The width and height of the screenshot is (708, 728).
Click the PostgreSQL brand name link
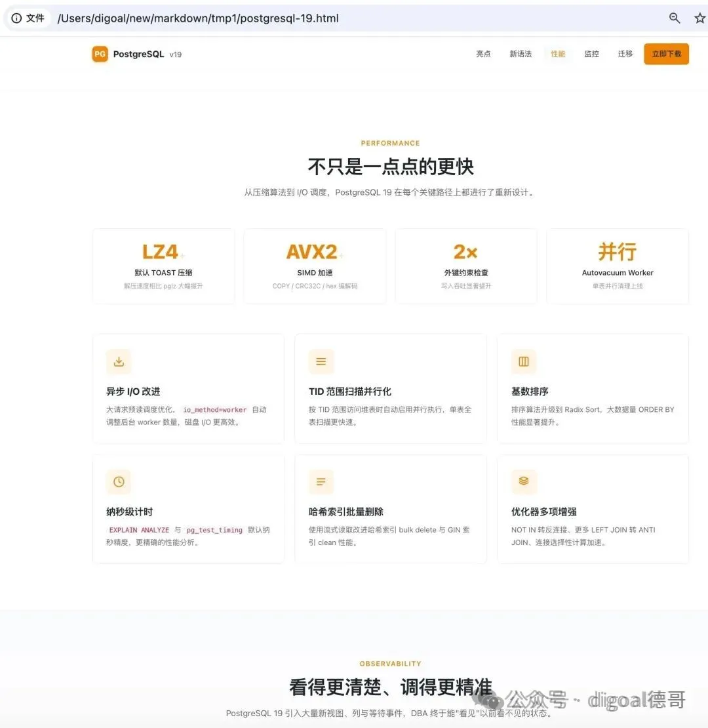click(x=138, y=54)
